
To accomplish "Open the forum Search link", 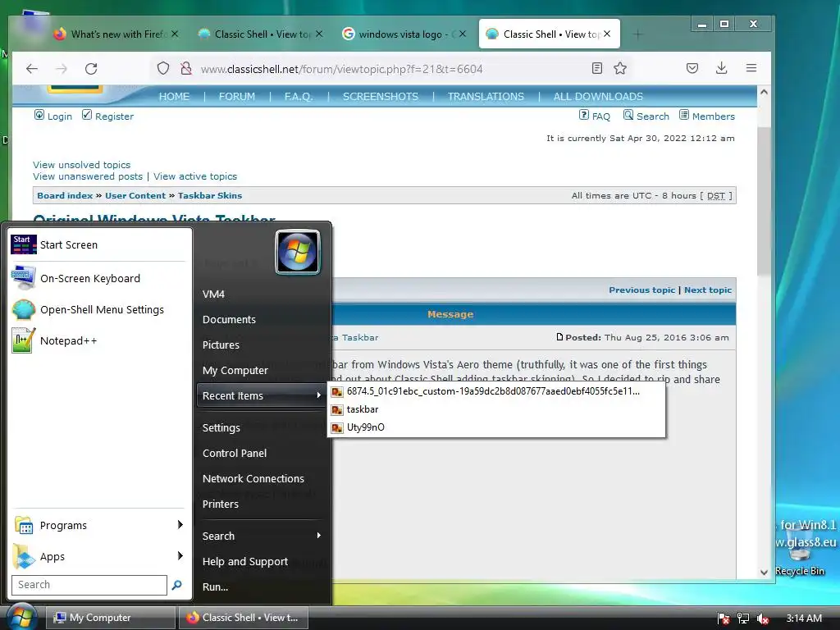I will tap(646, 116).
